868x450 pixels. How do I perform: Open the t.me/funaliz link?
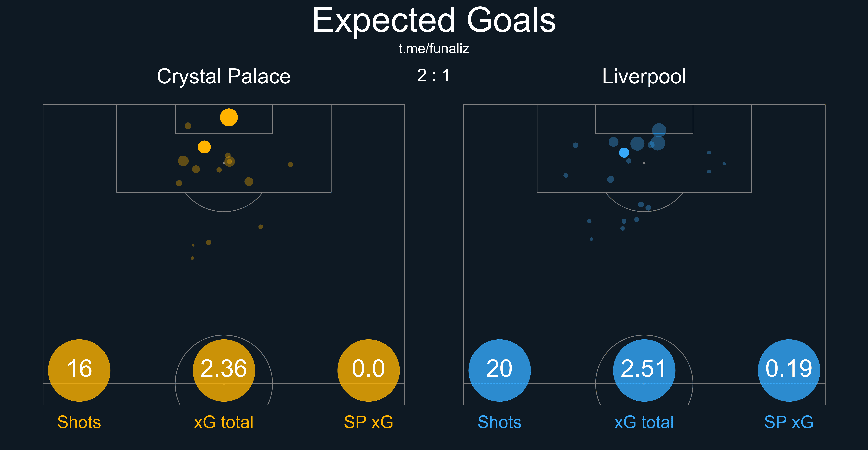tap(434, 49)
